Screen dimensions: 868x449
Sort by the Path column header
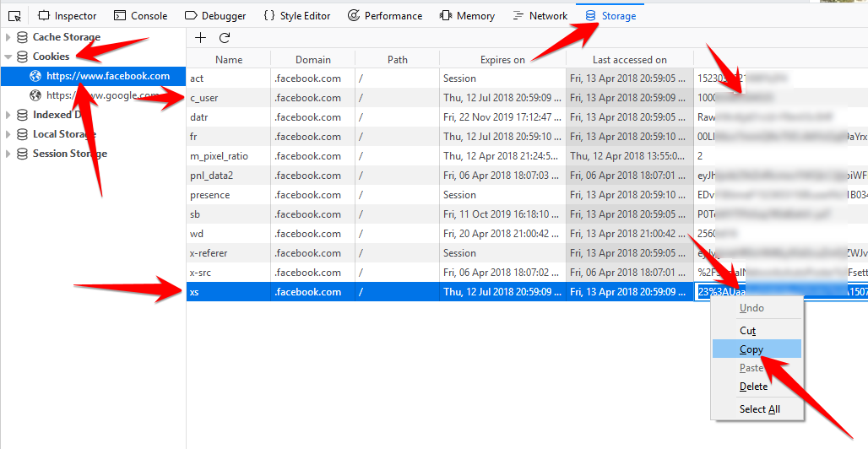click(398, 60)
